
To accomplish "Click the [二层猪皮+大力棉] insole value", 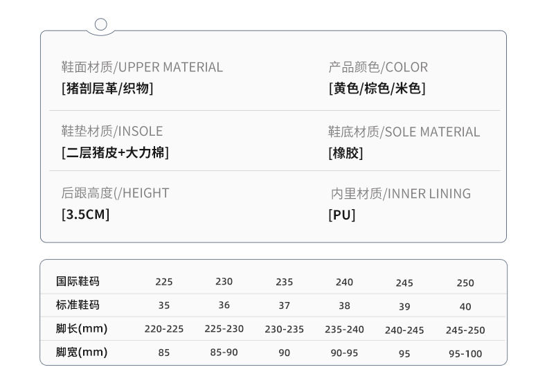I will pyautogui.click(x=115, y=153).
